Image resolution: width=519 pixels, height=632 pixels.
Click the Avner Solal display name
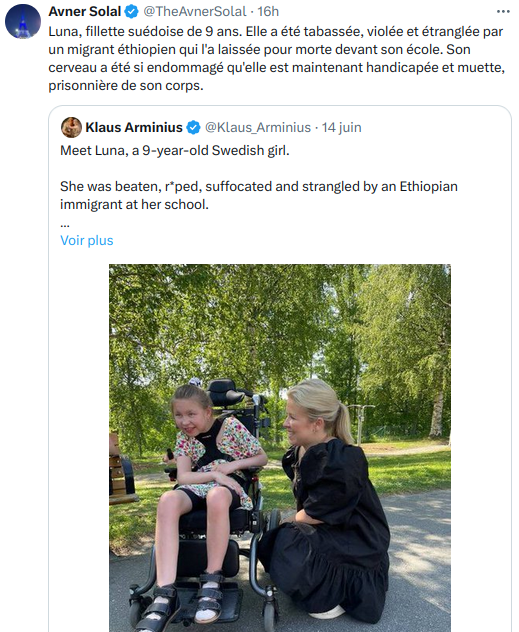[x=85, y=12]
